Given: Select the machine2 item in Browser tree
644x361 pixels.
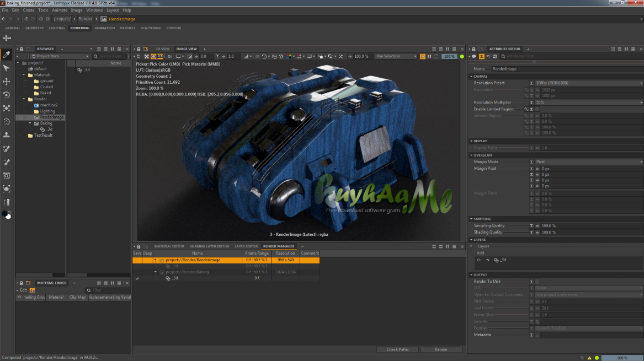Looking at the screenshot, I should 49,105.
